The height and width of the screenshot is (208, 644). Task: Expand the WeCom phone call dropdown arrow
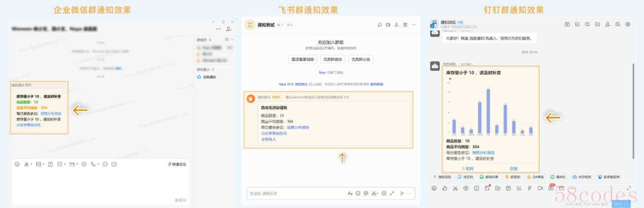tap(98, 164)
